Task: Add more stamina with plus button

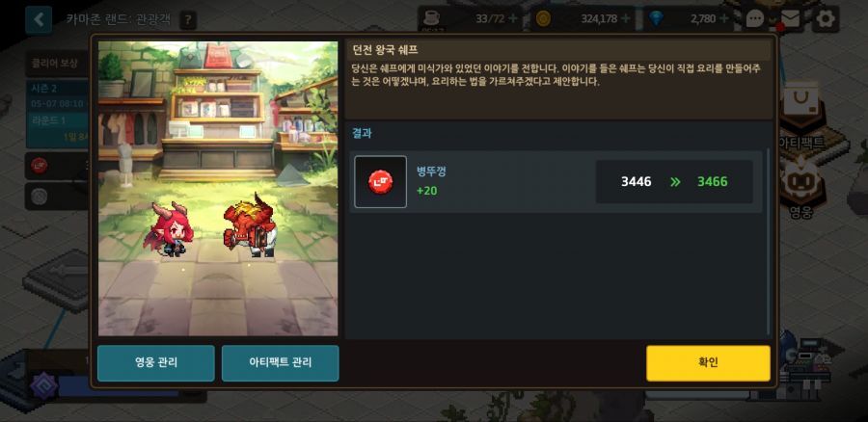Action: [x=513, y=19]
